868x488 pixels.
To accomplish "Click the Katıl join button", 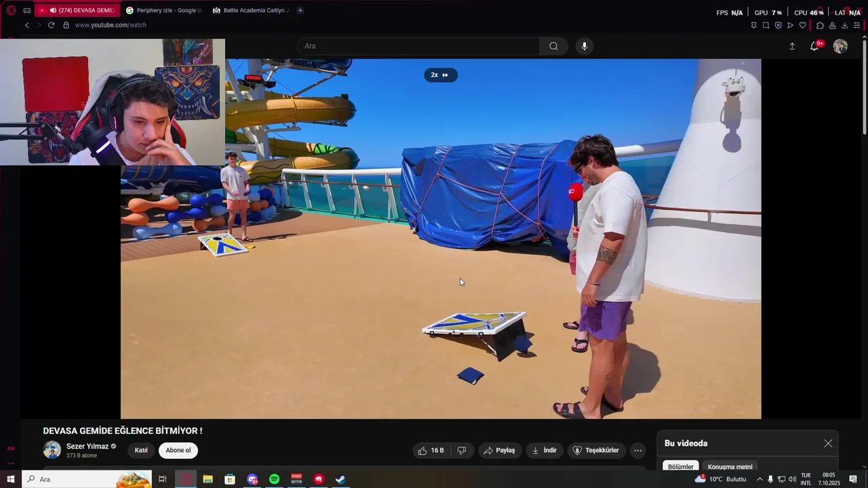I will click(x=141, y=450).
